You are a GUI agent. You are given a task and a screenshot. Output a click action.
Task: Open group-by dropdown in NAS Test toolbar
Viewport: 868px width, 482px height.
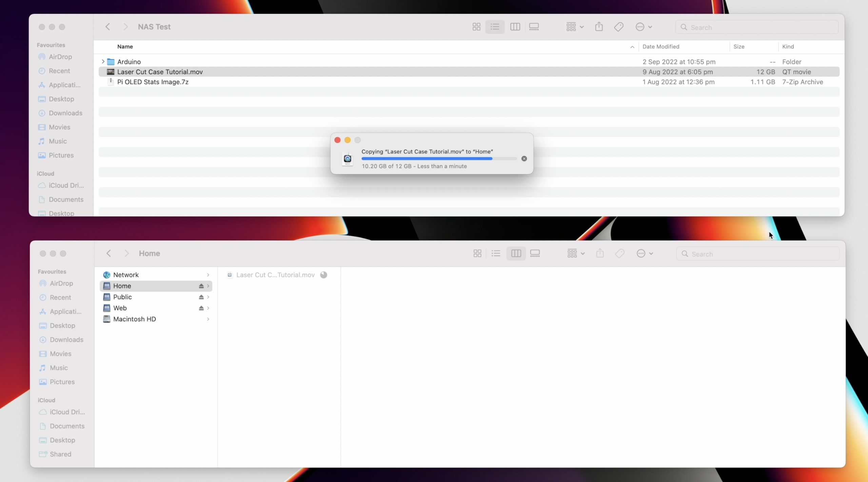574,27
